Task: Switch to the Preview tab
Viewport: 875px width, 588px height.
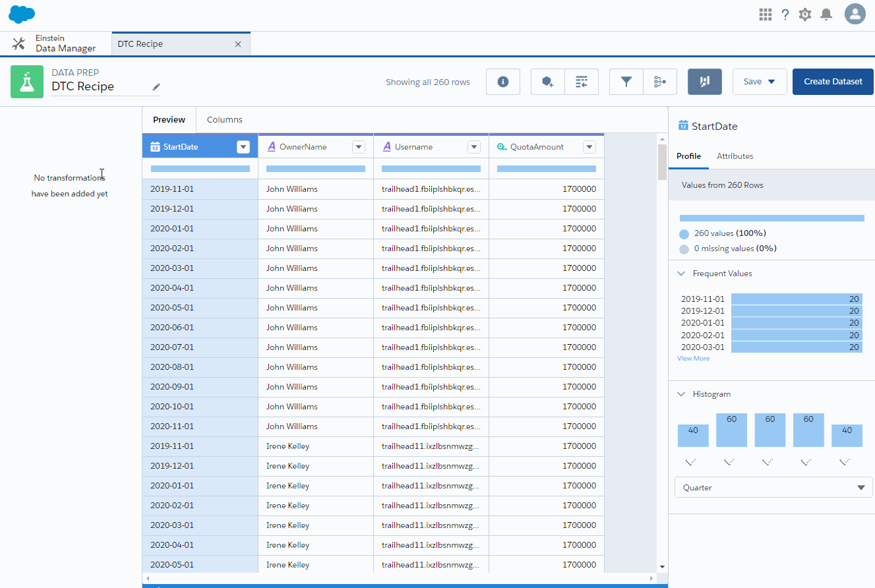Action: (x=169, y=119)
